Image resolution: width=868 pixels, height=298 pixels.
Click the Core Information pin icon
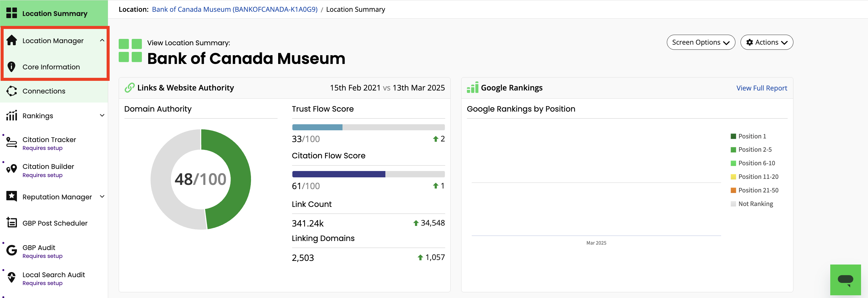click(11, 67)
